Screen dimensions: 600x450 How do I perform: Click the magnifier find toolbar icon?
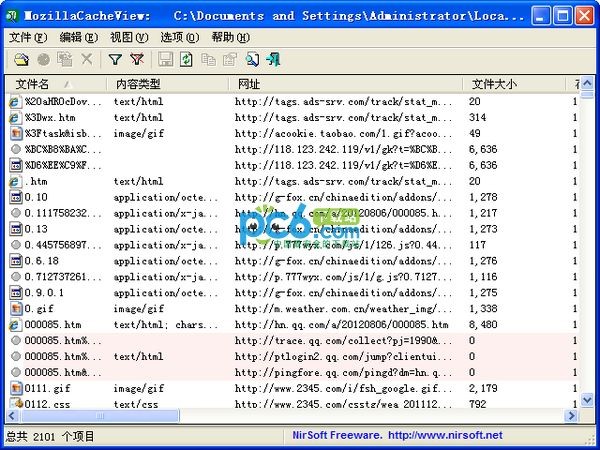[252, 59]
